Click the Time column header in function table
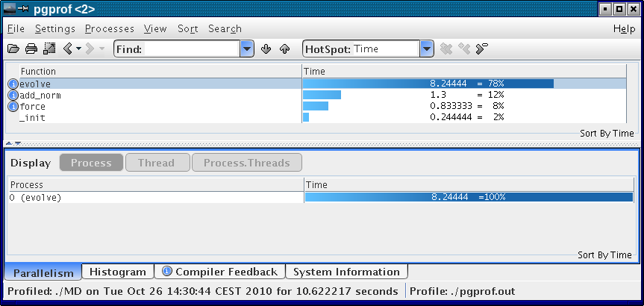The image size is (644, 306). 313,71
